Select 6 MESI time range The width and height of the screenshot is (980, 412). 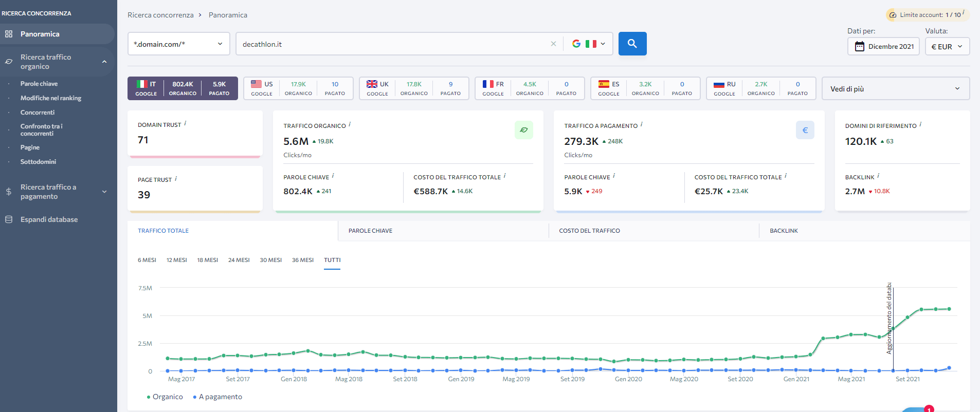pos(147,260)
